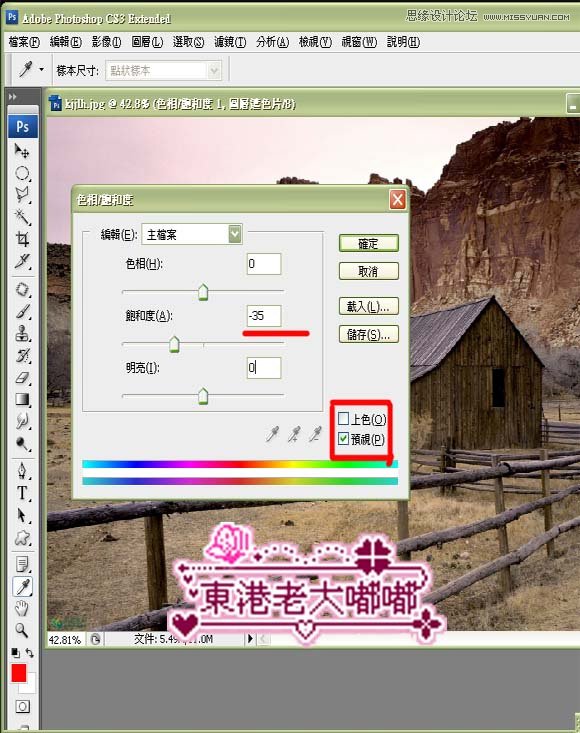The width and height of the screenshot is (580, 733).
Task: Click the 42.81% zoom level field
Action: click(64, 639)
